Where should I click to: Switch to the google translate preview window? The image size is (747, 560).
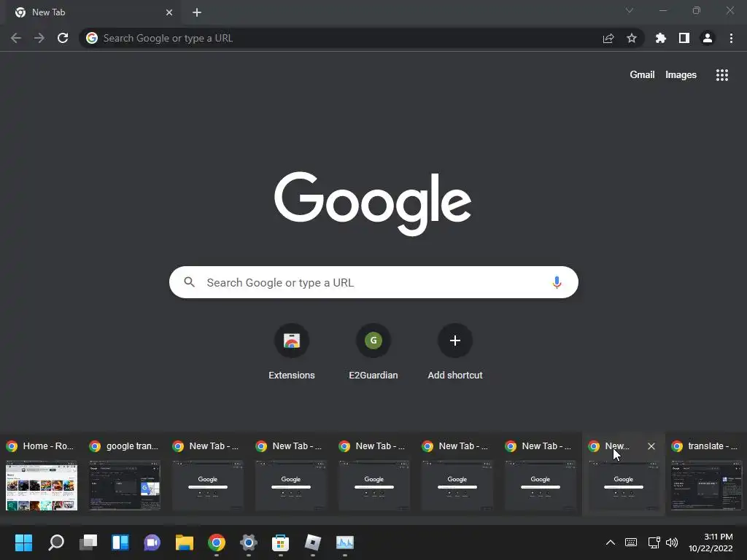124,474
